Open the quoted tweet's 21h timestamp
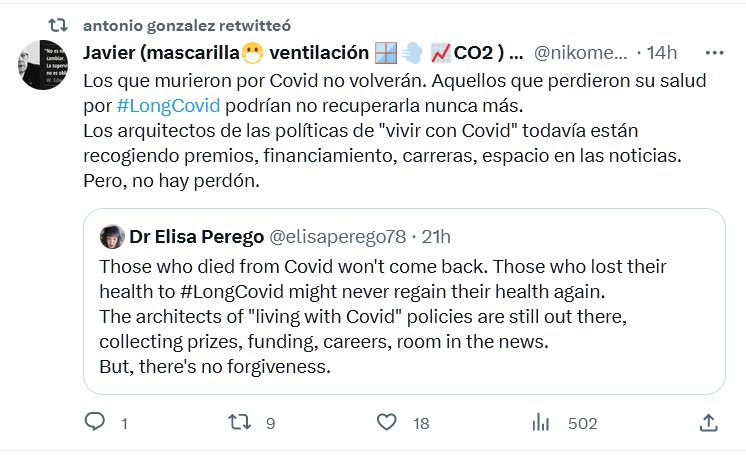Image resolution: width=746 pixels, height=458 pixels. (435, 237)
